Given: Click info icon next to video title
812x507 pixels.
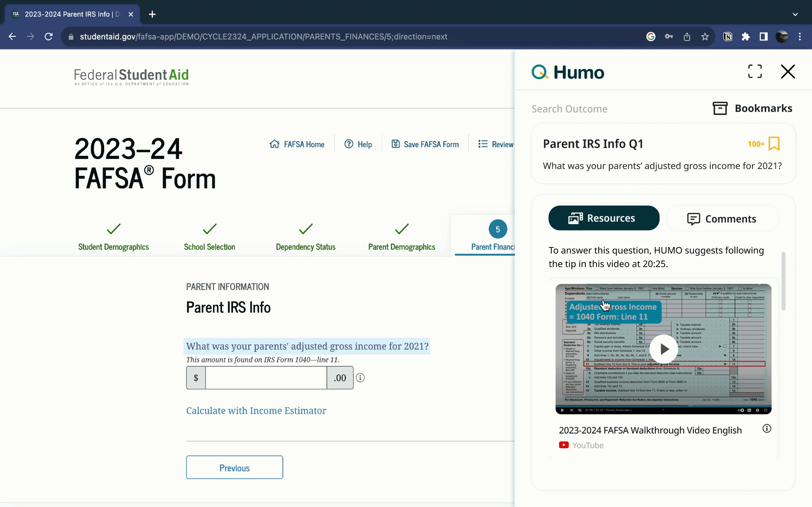Looking at the screenshot, I should [x=767, y=429].
